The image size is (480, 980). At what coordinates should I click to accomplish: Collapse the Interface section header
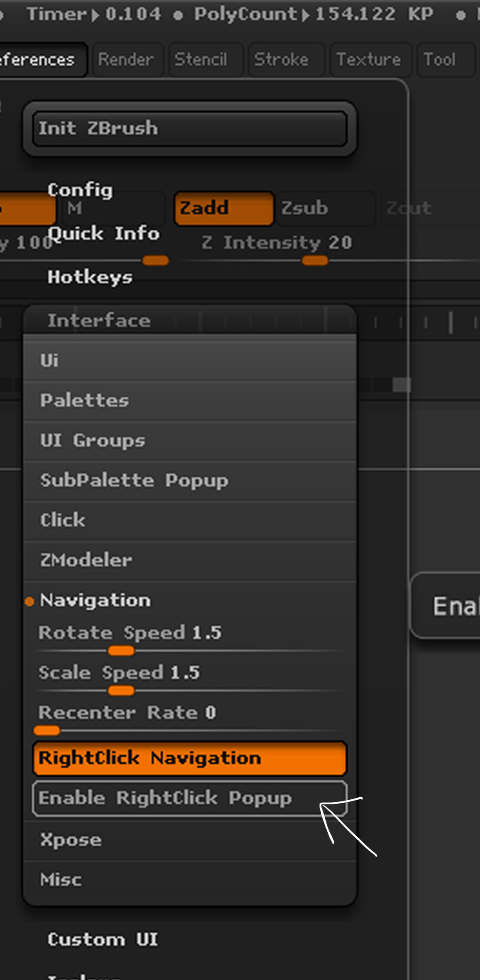[99, 321]
